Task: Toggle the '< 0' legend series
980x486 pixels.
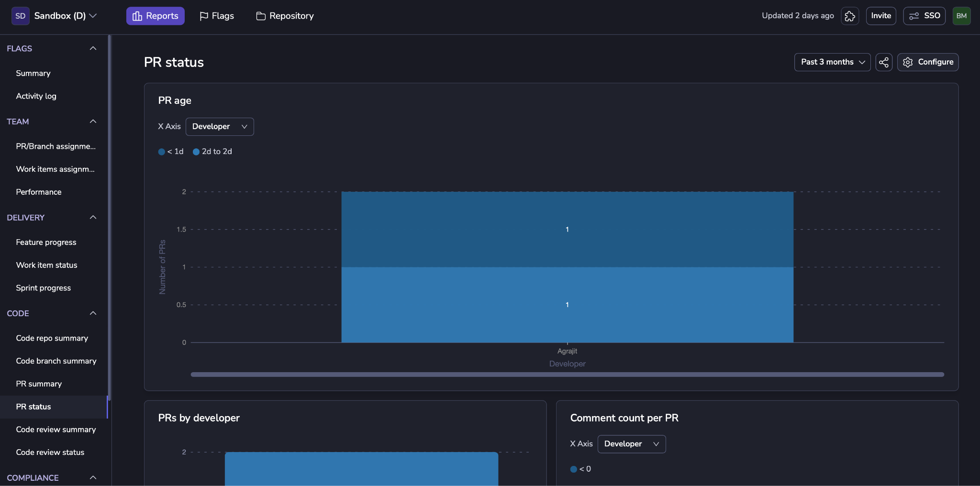Action: tap(580, 469)
